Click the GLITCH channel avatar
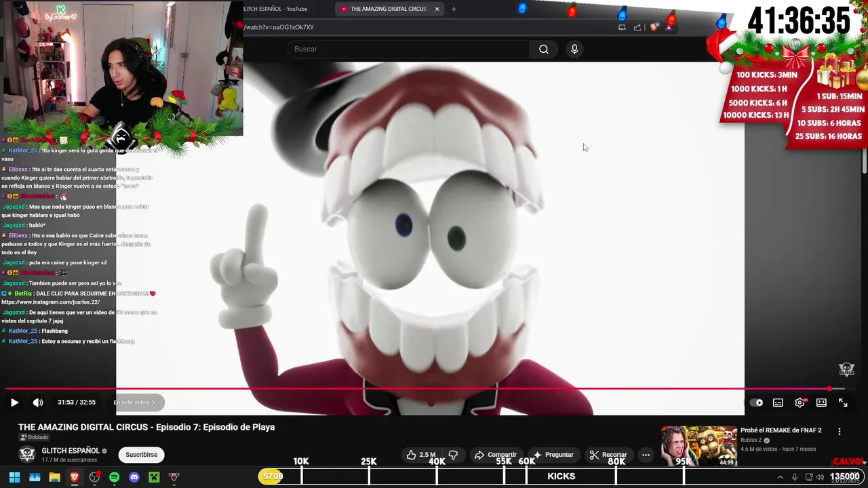 (x=27, y=455)
